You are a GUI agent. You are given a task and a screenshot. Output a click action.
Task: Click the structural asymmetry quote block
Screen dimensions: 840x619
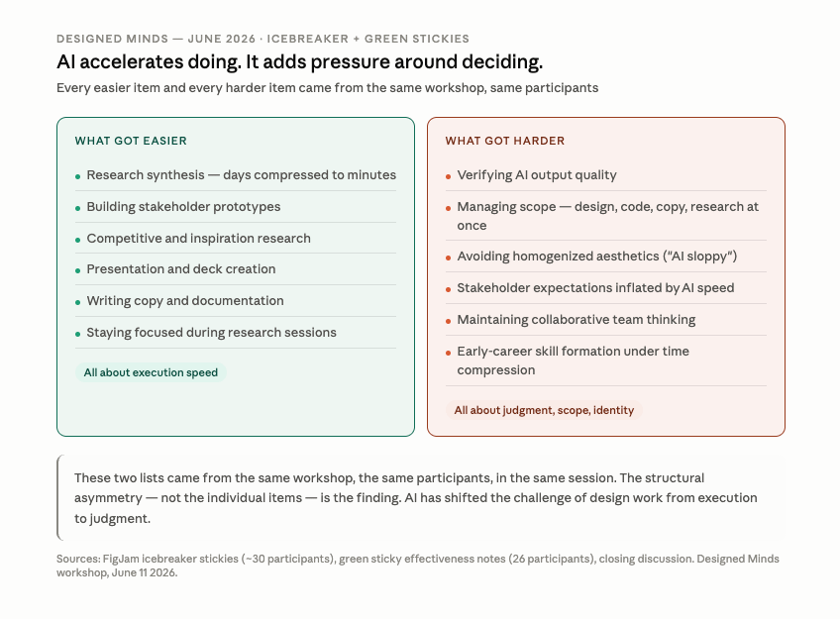(x=421, y=498)
